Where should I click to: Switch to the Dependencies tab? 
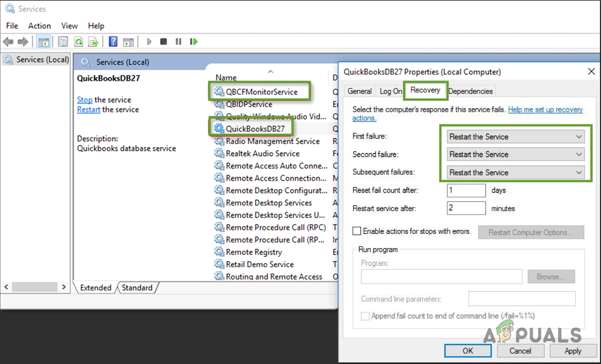470,91
